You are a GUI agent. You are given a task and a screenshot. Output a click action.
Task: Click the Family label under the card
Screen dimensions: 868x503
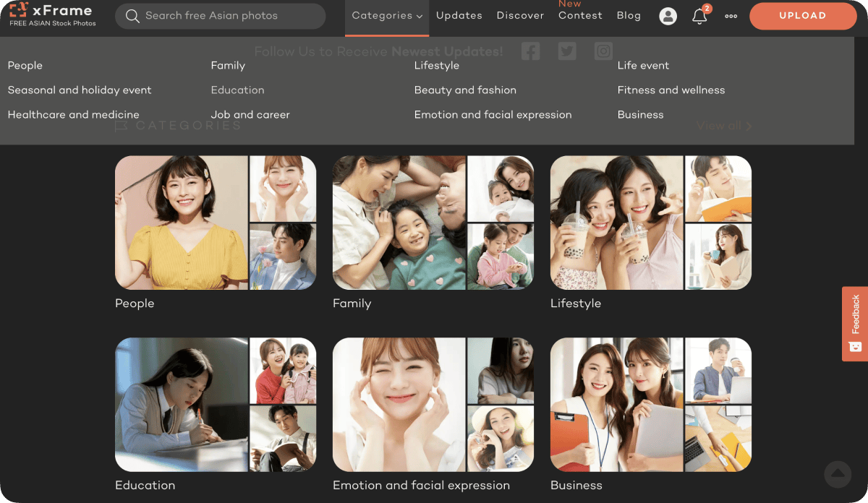point(352,304)
